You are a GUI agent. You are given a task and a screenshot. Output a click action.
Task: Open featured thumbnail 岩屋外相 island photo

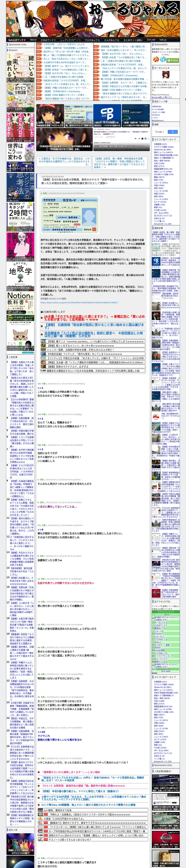[x=136, y=115]
